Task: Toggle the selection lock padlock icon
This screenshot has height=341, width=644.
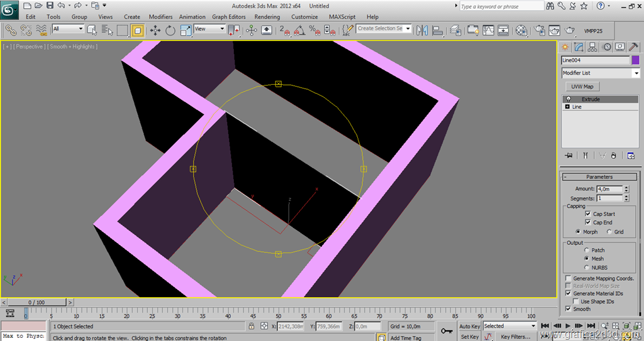Action: (x=252, y=327)
